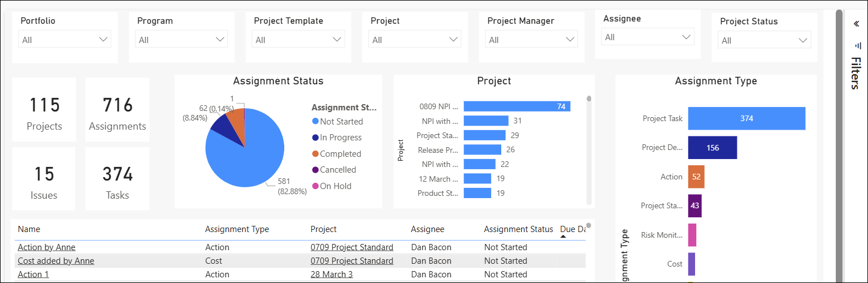Image resolution: width=868 pixels, height=283 pixels.
Task: Click the vertical Filters pane label
Action: pos(856,73)
